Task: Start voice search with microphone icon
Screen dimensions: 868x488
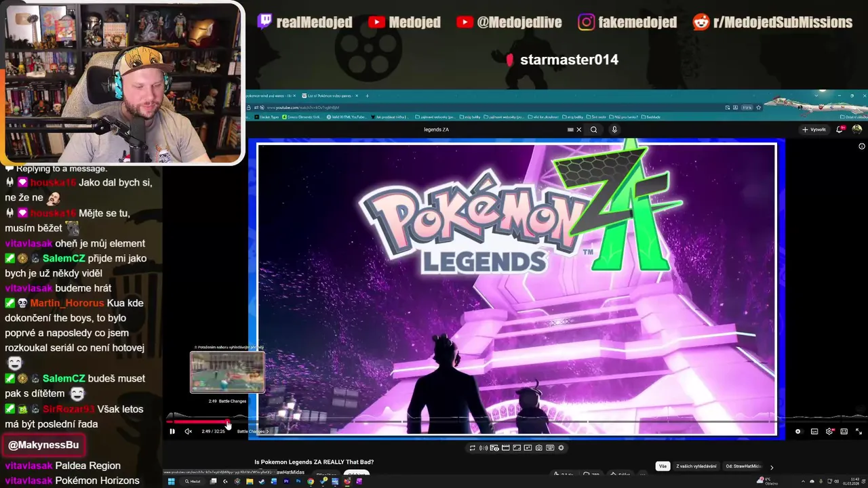Action: [x=614, y=129]
